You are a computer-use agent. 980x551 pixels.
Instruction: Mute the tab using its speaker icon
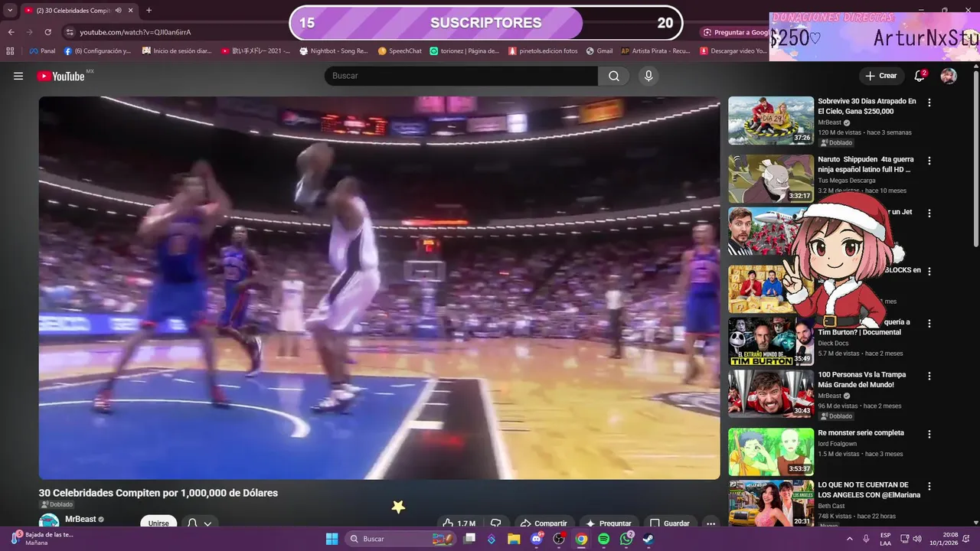[x=119, y=11]
